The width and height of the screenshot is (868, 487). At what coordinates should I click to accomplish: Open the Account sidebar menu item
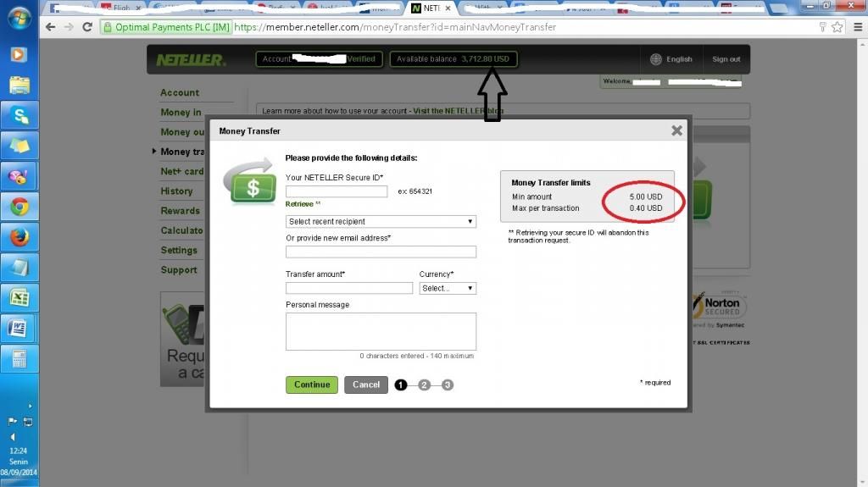point(180,92)
